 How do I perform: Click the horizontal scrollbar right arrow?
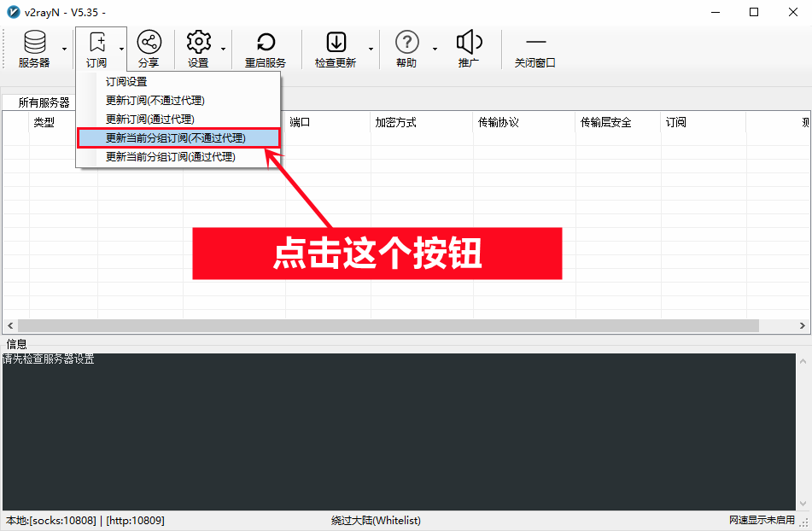[x=803, y=326]
